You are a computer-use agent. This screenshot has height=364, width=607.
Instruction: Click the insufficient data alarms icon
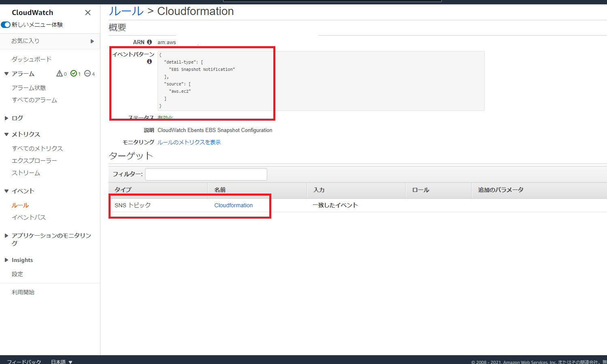click(x=87, y=74)
